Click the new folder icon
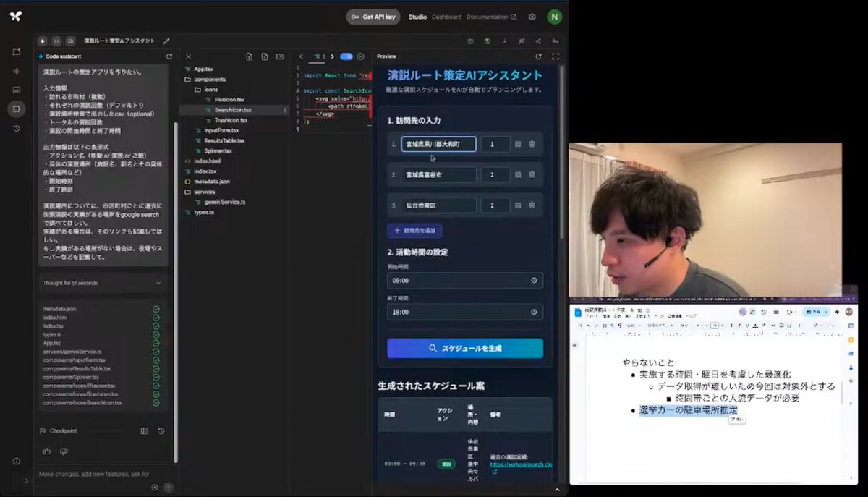The image size is (868, 497). (281, 56)
